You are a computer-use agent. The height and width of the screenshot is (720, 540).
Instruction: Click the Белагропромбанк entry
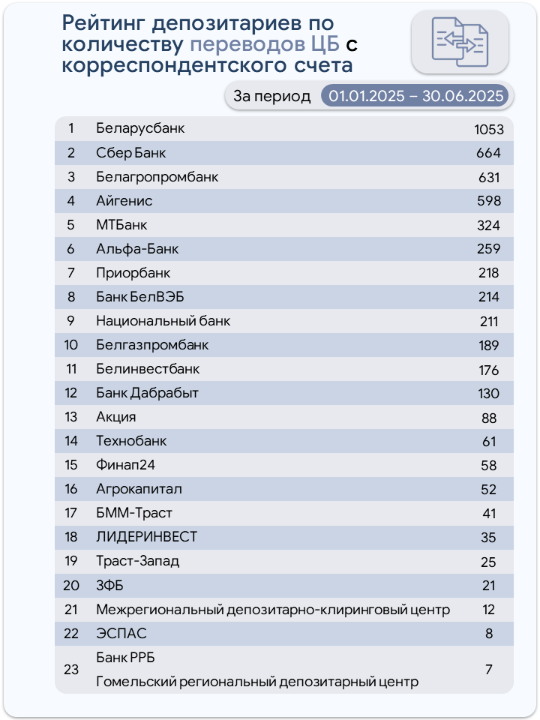(157, 177)
